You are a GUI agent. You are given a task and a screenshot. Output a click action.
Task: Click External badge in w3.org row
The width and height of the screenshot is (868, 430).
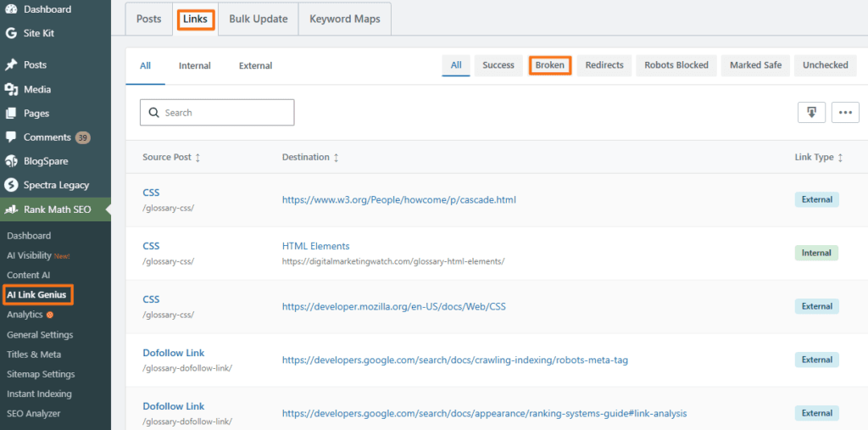(816, 199)
